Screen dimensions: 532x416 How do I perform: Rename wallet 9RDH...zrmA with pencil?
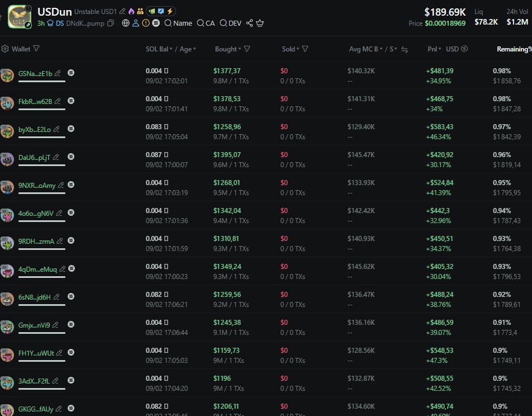(60, 241)
